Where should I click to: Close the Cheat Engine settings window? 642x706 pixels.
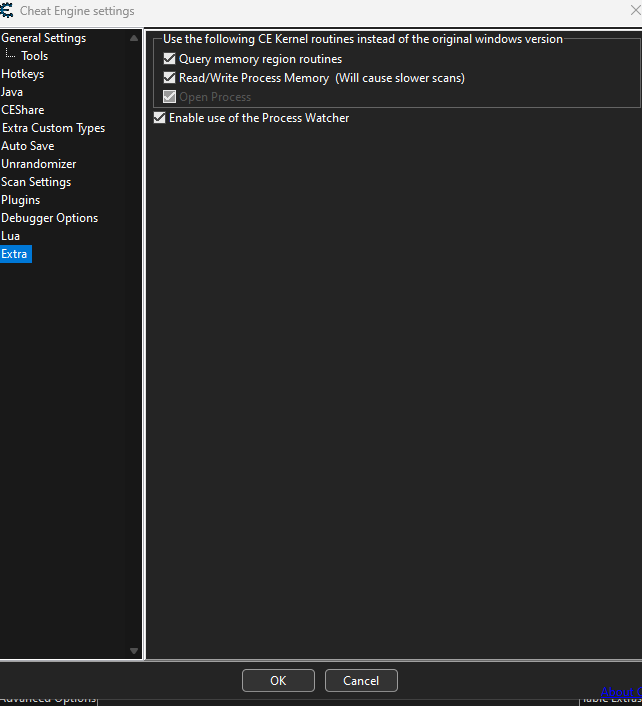pos(636,10)
